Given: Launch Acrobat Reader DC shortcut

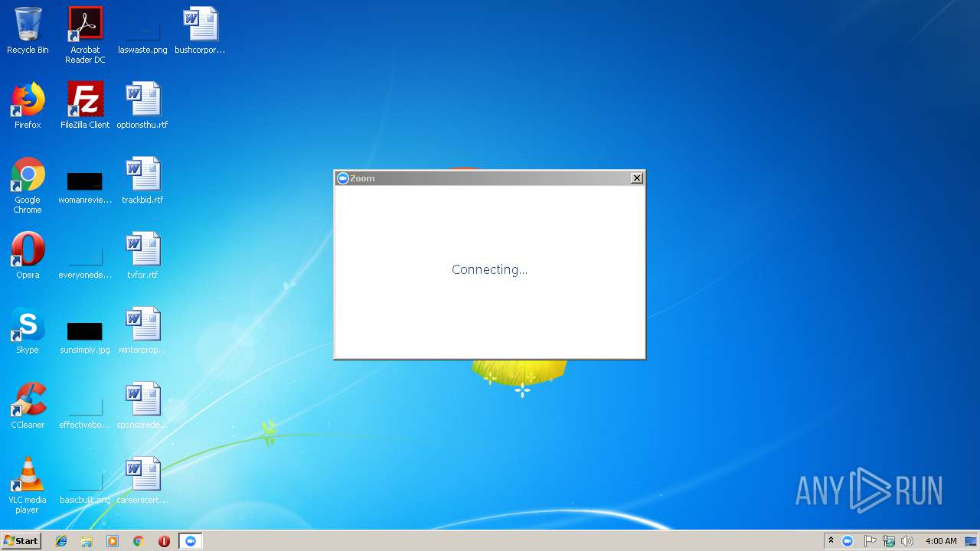Looking at the screenshot, I should pyautogui.click(x=85, y=34).
